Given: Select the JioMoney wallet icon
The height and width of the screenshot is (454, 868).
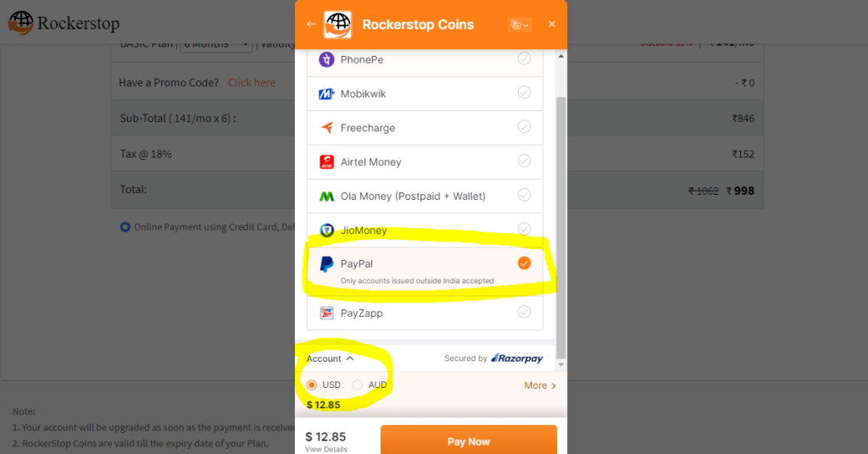Looking at the screenshot, I should tap(326, 230).
